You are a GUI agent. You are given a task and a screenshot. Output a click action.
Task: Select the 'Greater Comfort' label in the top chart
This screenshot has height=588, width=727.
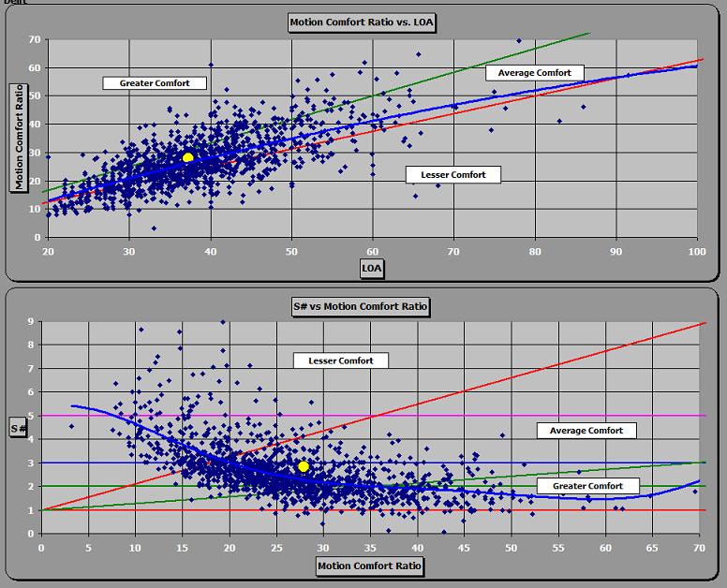(155, 83)
